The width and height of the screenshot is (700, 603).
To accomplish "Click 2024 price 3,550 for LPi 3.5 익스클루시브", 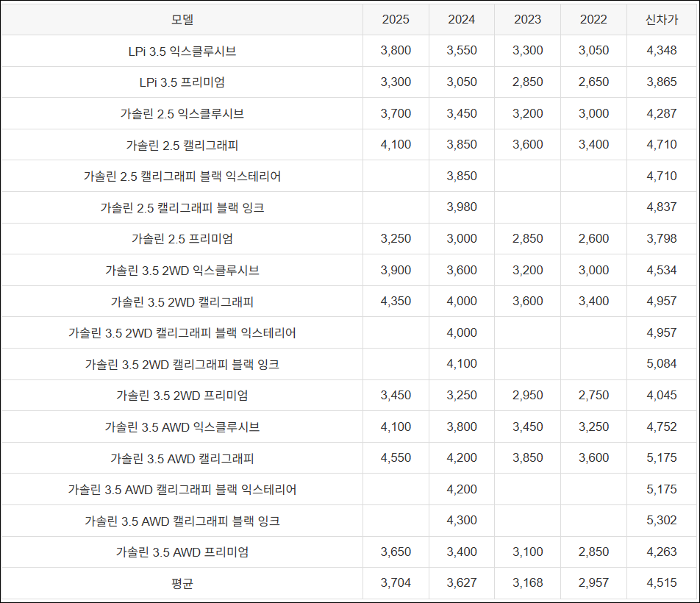I will pos(462,51).
